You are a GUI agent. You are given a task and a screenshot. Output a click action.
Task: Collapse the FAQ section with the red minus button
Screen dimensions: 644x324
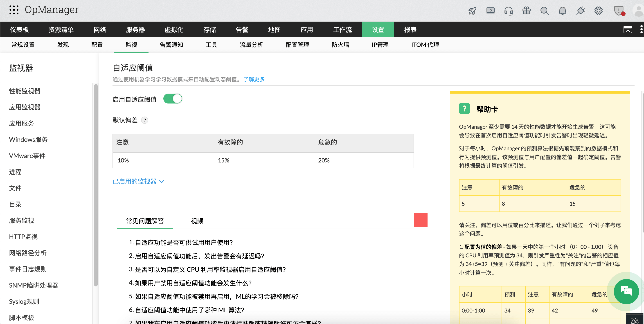[x=421, y=220]
